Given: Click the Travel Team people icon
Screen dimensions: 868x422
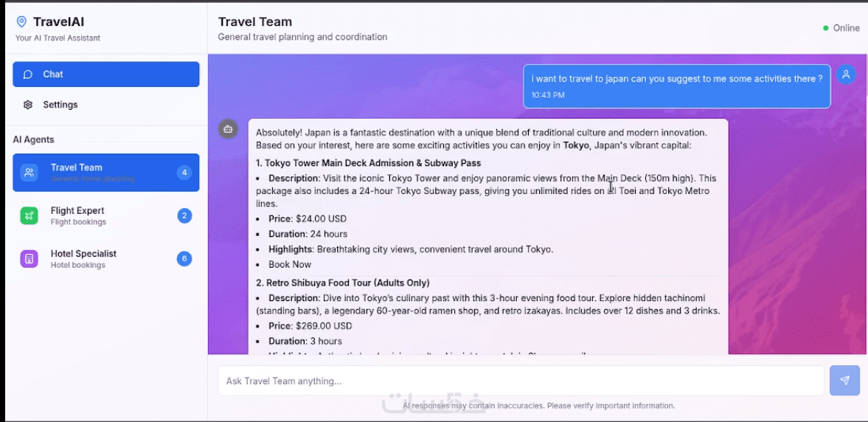Looking at the screenshot, I should point(29,173).
